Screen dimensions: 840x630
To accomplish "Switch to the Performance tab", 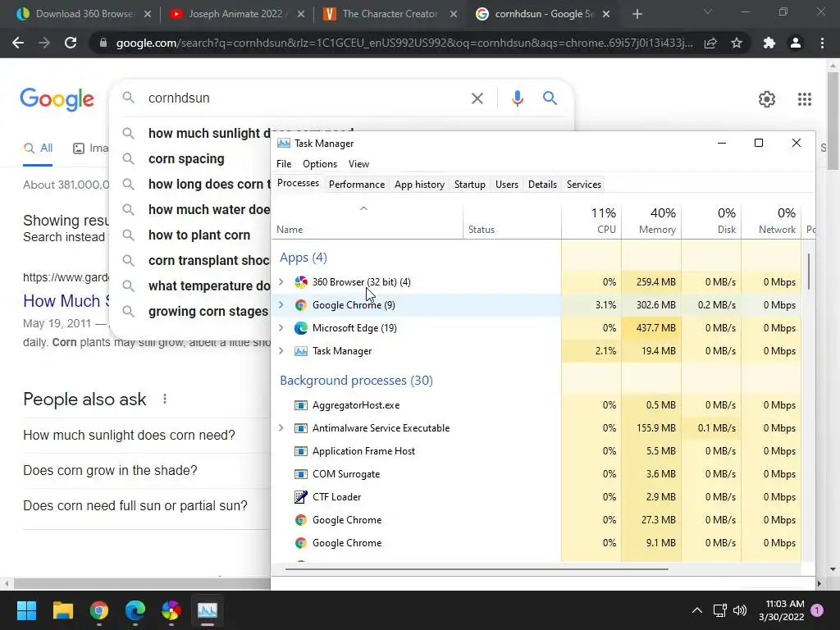I will (x=357, y=185).
